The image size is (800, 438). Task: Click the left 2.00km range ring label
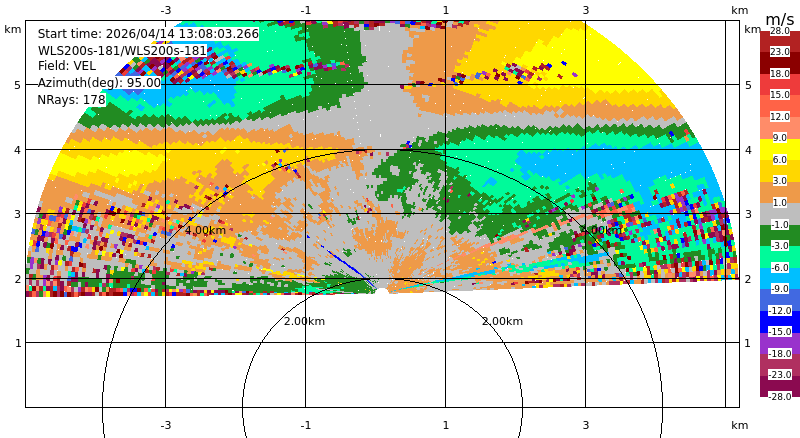[304, 321]
